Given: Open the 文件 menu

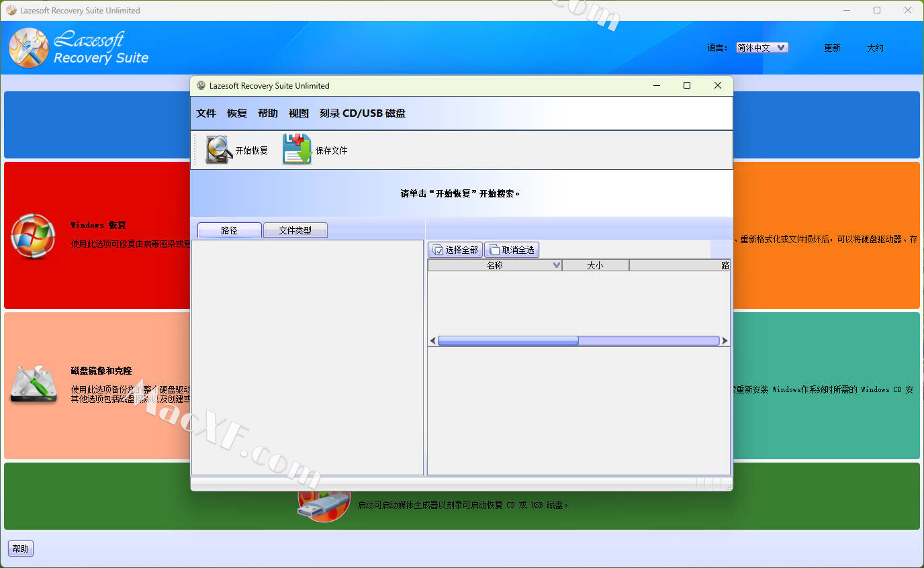Looking at the screenshot, I should pyautogui.click(x=206, y=113).
